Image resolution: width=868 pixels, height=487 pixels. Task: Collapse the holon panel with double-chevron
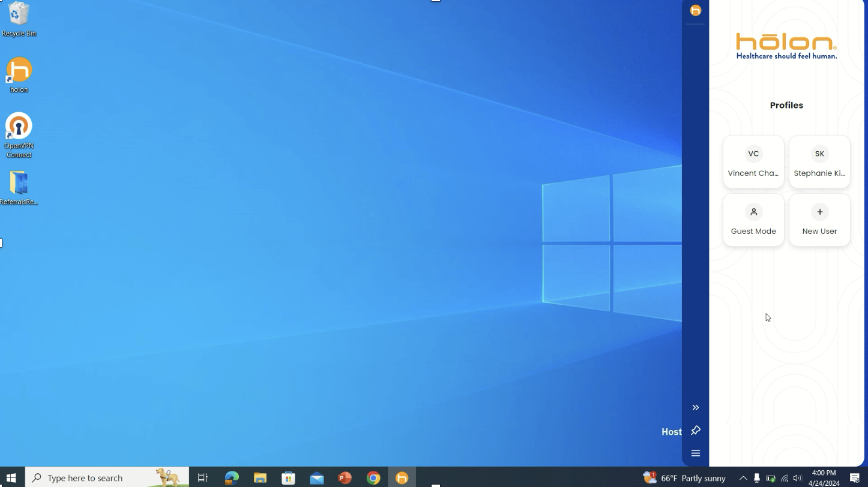pyautogui.click(x=696, y=407)
